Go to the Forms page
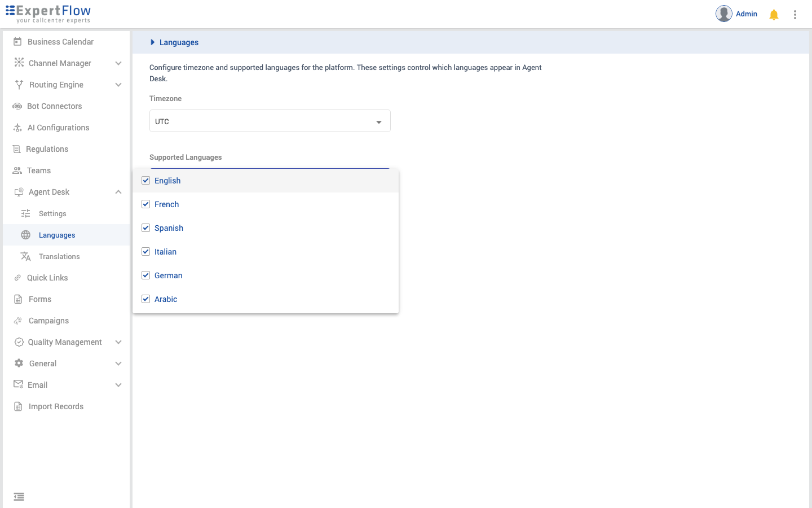This screenshot has height=508, width=812. (66, 299)
